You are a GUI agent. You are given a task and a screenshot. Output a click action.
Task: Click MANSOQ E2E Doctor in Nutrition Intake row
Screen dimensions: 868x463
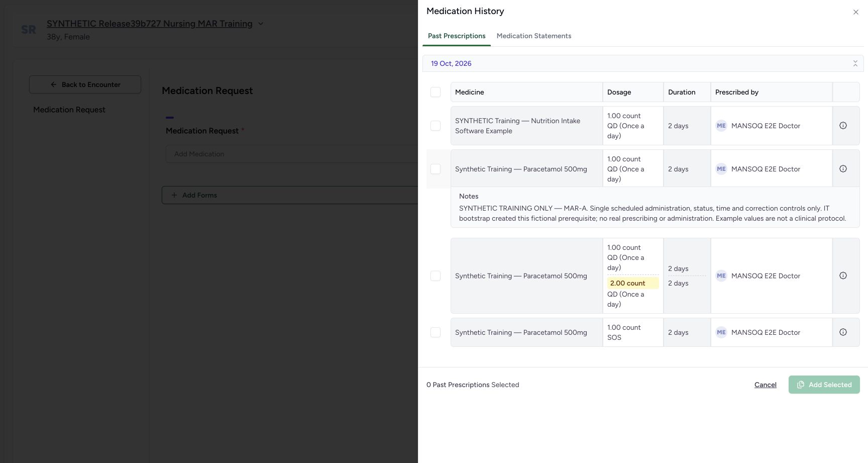[766, 126]
